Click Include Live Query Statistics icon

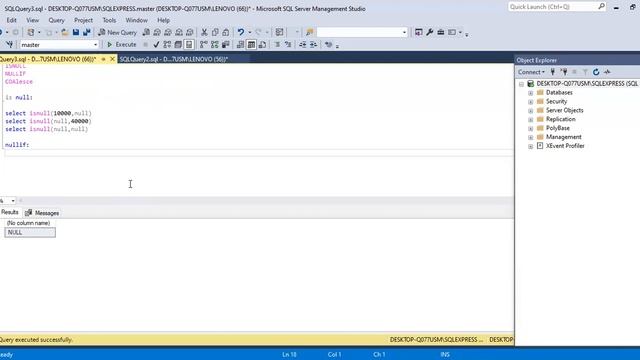click(x=215, y=44)
